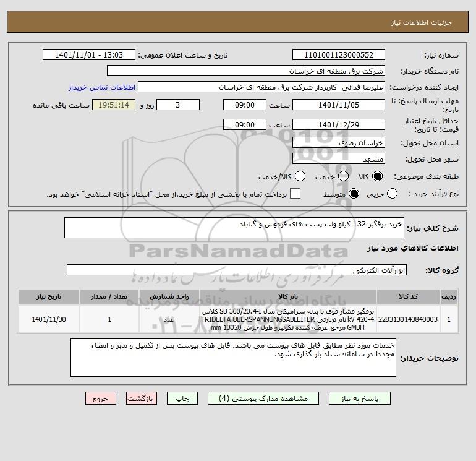The height and width of the screenshot is (461, 476).
Task: Choose جزیی purchase process type
Action: [x=392, y=194]
